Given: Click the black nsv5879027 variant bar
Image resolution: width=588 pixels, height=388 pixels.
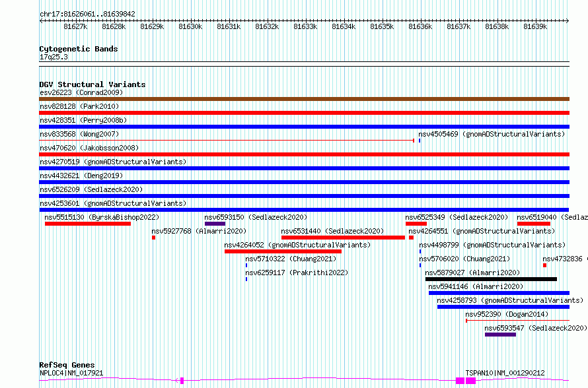Looking at the screenshot, I should pyautogui.click(x=492, y=279).
